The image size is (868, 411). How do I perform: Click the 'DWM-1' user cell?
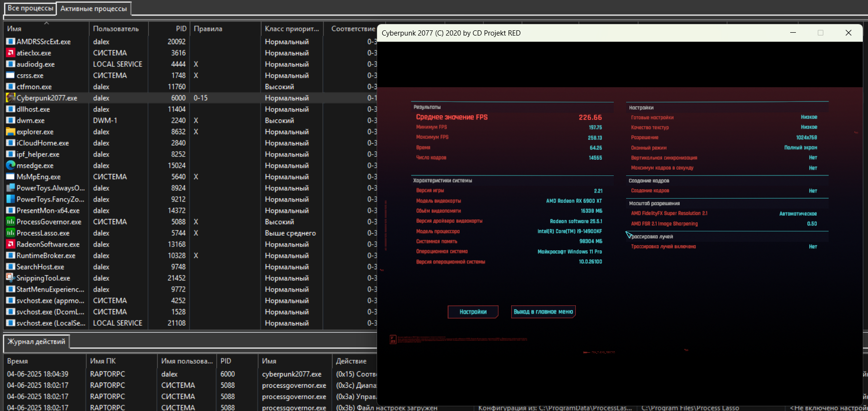click(105, 120)
